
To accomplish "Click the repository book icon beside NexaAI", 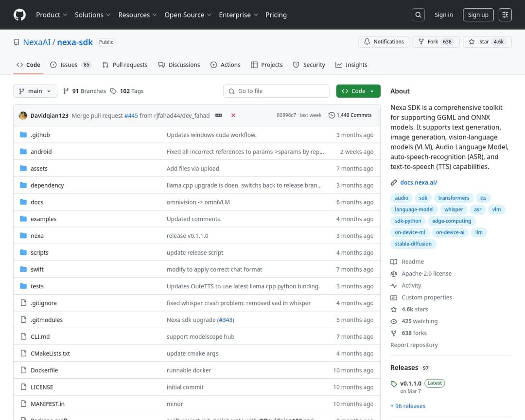I will point(17,42).
